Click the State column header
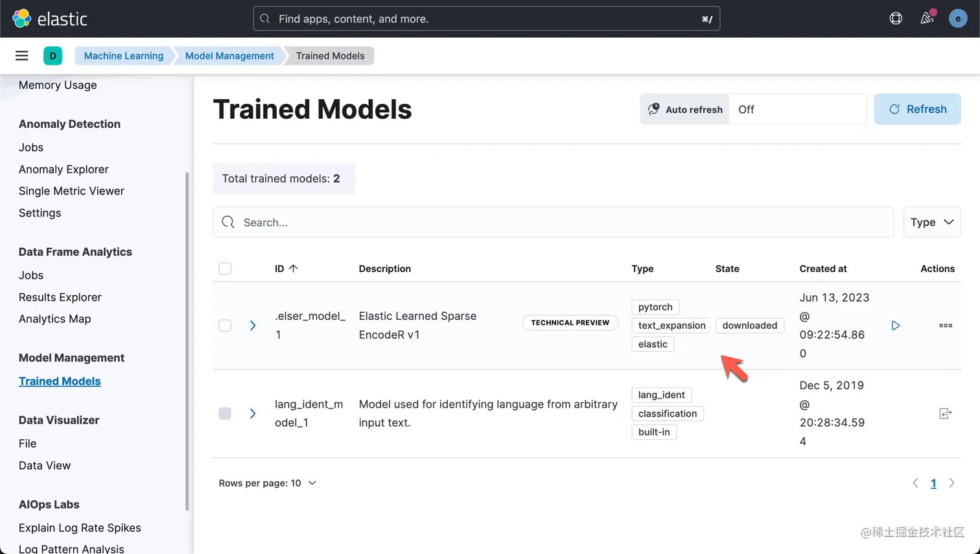This screenshot has height=554, width=980. tap(727, 269)
